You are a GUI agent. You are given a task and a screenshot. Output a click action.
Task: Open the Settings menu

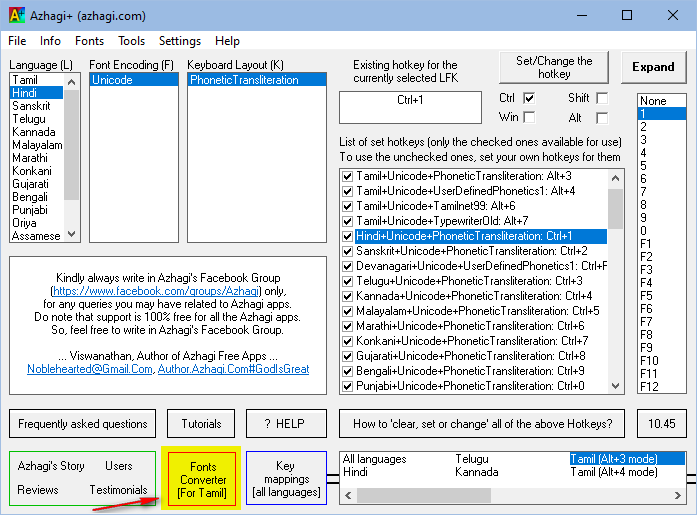click(180, 41)
